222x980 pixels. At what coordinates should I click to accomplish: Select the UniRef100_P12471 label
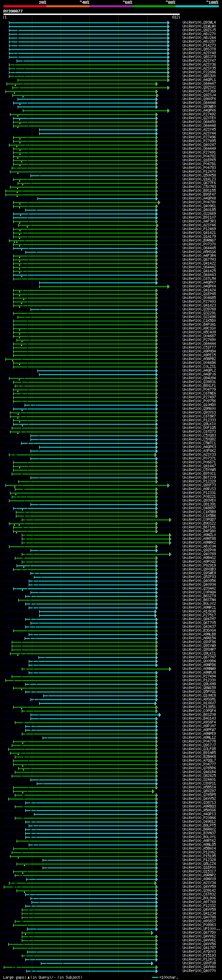pos(199,959)
